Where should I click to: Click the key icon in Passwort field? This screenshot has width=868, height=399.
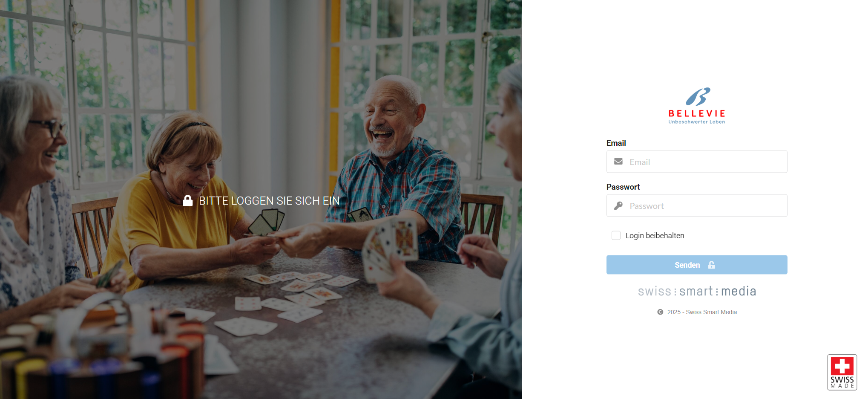point(618,206)
